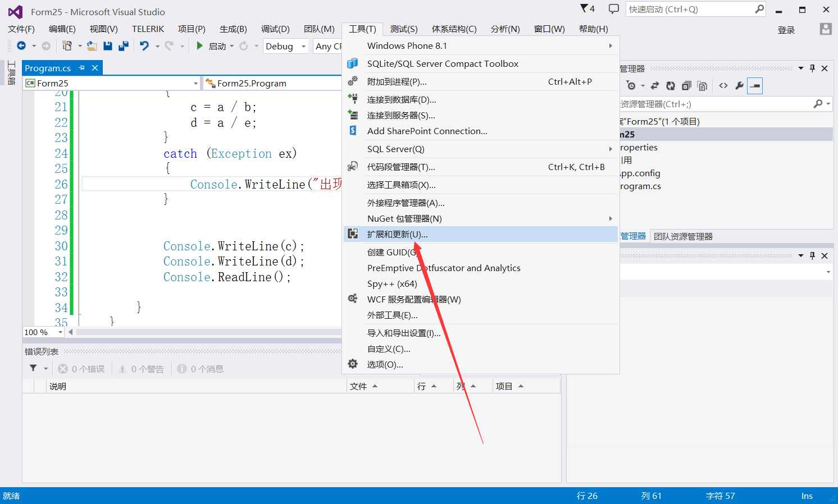Undo with the blue curved arrow icon
Screen dimensions: 838x504
click(144, 46)
